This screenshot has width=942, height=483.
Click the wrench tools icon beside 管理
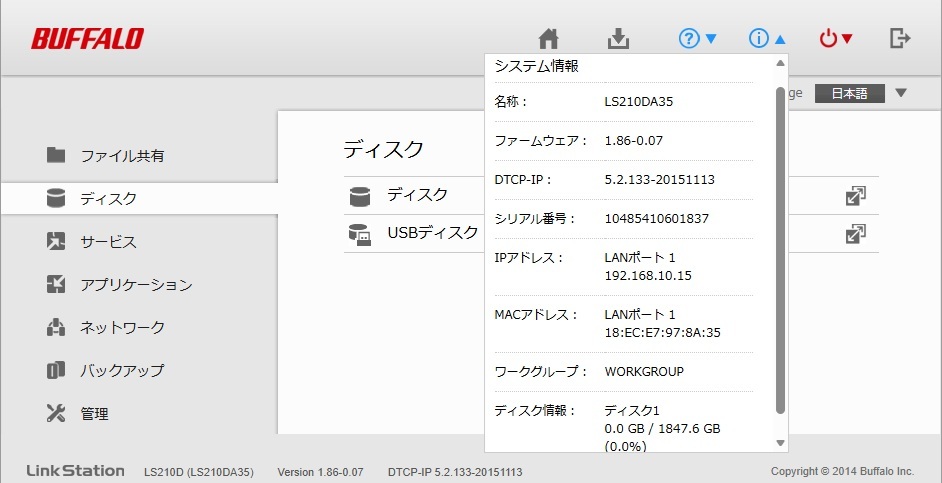(56, 413)
